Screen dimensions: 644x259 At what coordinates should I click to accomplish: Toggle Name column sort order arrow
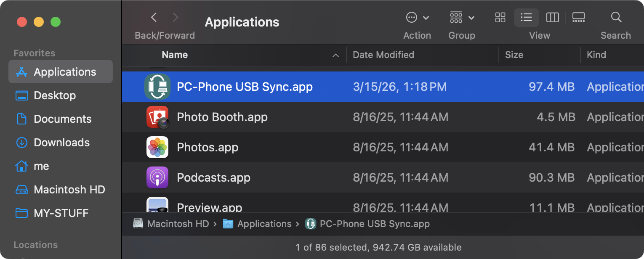335,55
